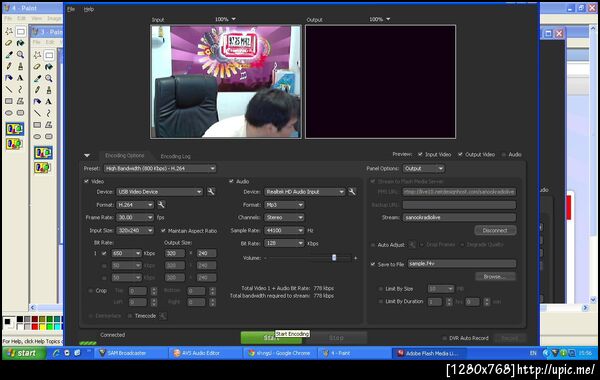
Task: Toggle the Video encoding checkbox
Action: coord(86,181)
